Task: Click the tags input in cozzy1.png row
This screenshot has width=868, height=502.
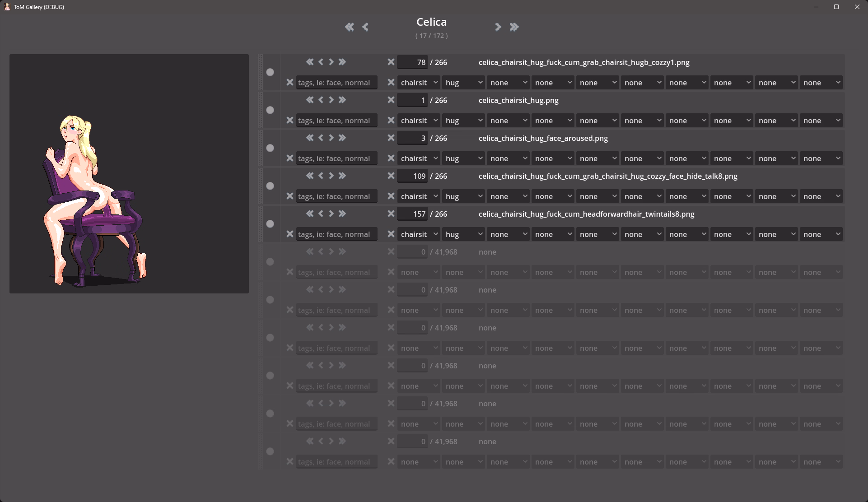Action: click(337, 83)
